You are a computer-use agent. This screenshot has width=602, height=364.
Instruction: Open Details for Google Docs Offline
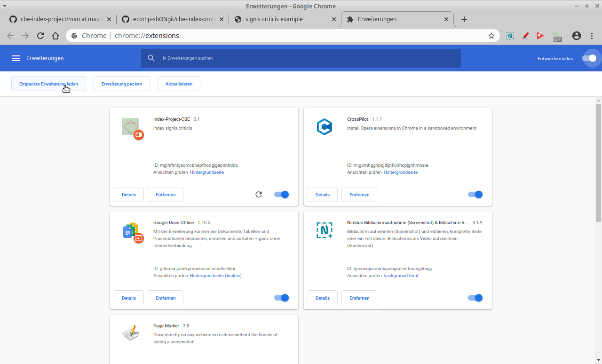pos(129,298)
